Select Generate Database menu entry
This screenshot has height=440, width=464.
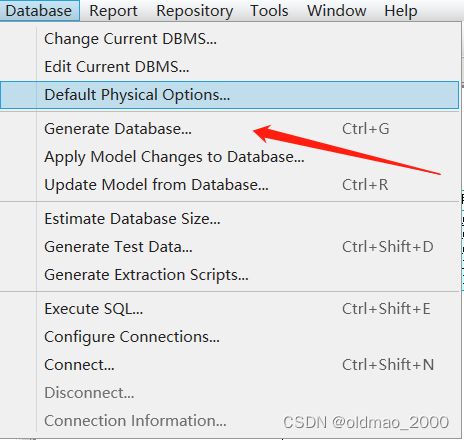click(230, 129)
